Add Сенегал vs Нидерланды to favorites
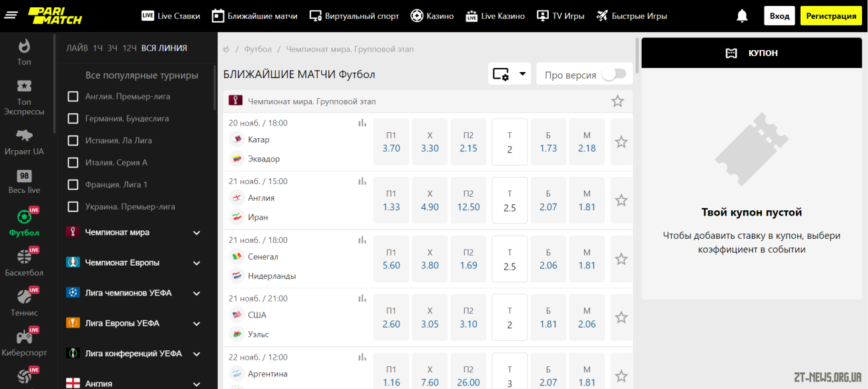Screen dimensions: 868x389 (621, 259)
